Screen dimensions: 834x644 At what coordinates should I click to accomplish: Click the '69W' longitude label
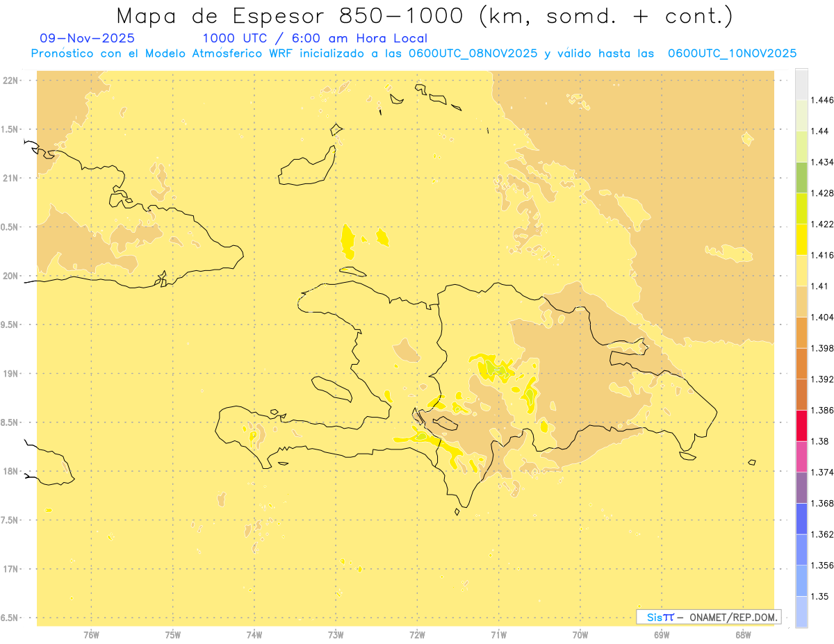coord(662,635)
